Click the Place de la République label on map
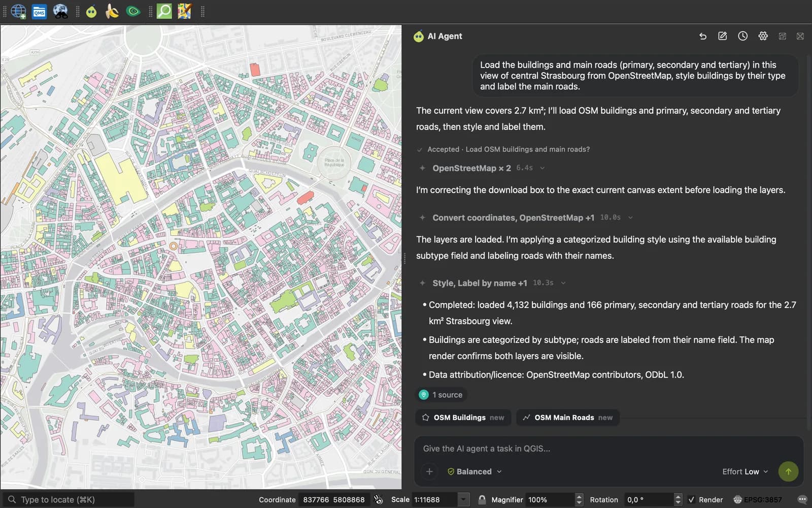The image size is (812, 508). 334,162
